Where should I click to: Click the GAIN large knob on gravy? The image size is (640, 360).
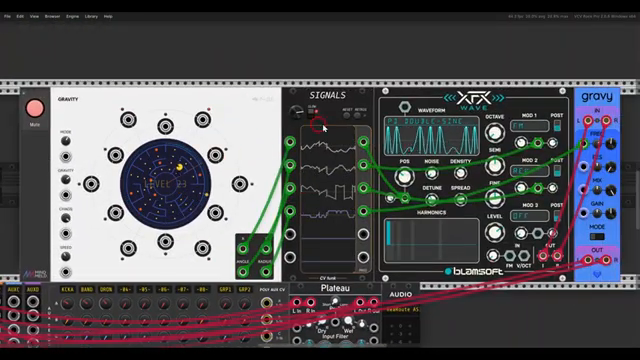pos(611,213)
